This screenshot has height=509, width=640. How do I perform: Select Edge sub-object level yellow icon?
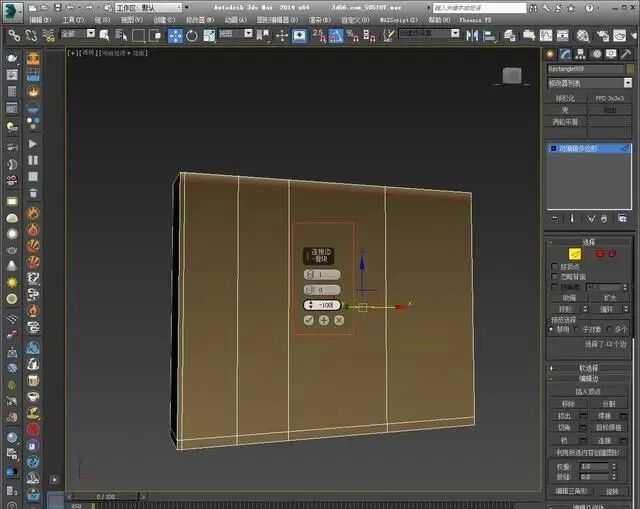point(575,254)
